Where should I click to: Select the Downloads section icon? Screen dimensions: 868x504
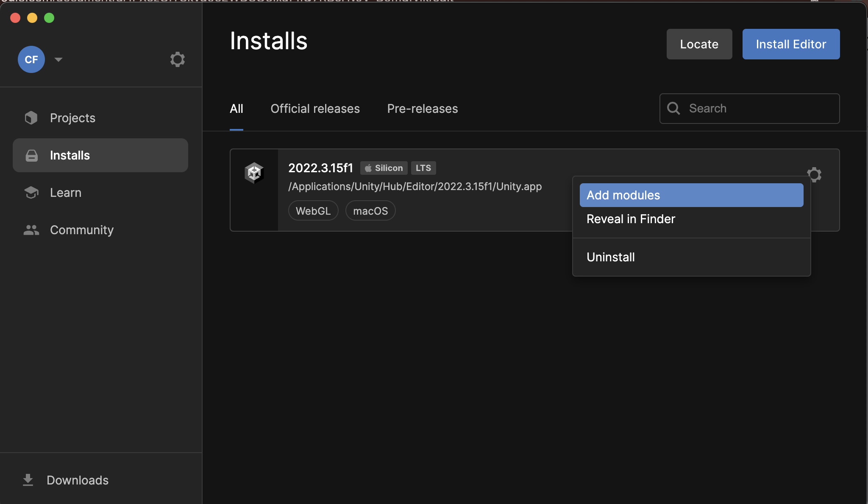[x=28, y=480]
